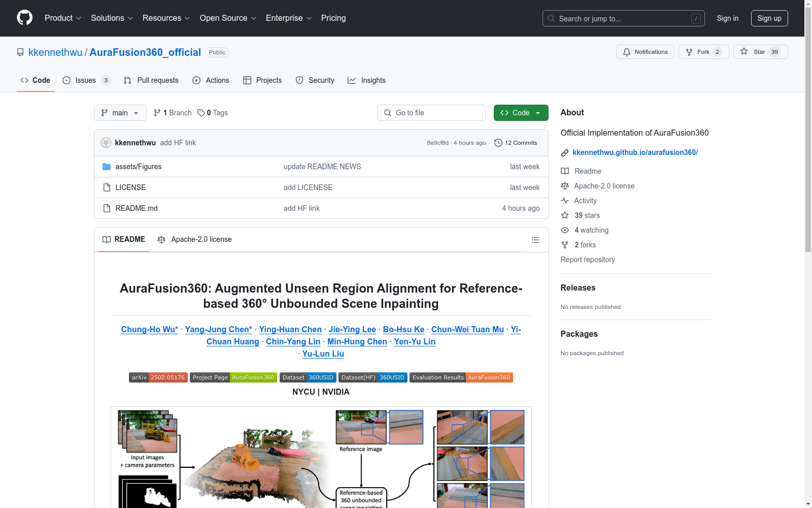This screenshot has width=812, height=508.
Task: Click the README outline list icon
Action: 535,240
